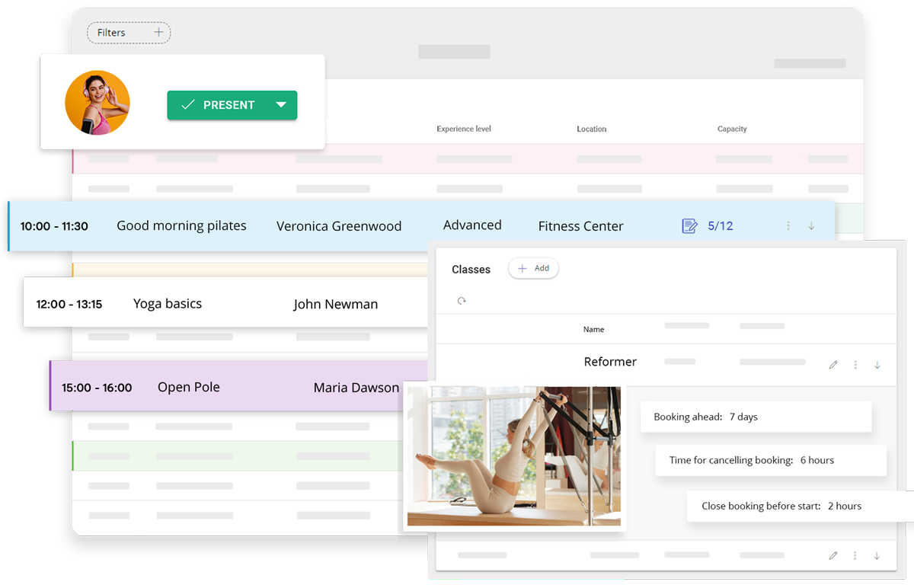The width and height of the screenshot is (914, 588).
Task: Click the plus icon inside the Add button
Action: (521, 268)
